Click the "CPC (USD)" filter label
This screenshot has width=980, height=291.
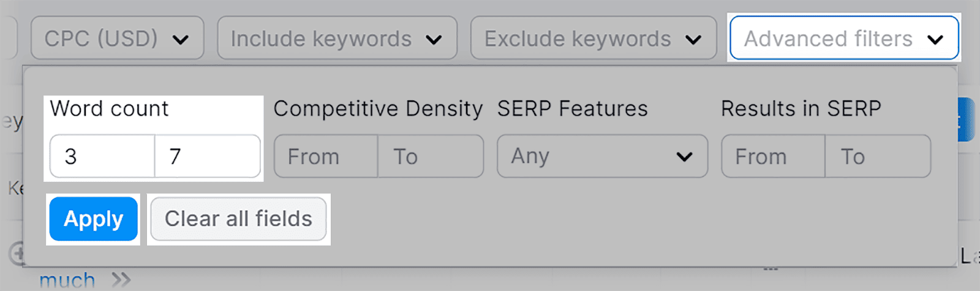pos(101,39)
